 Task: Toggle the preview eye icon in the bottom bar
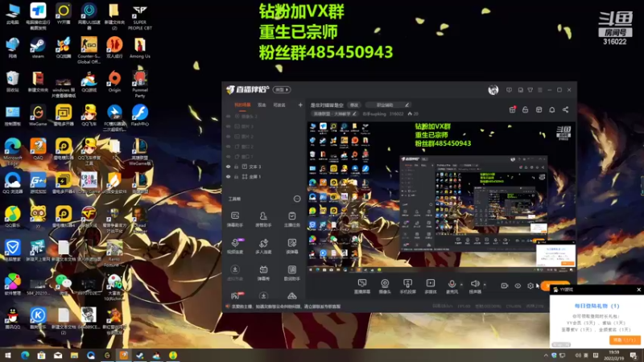(x=518, y=286)
